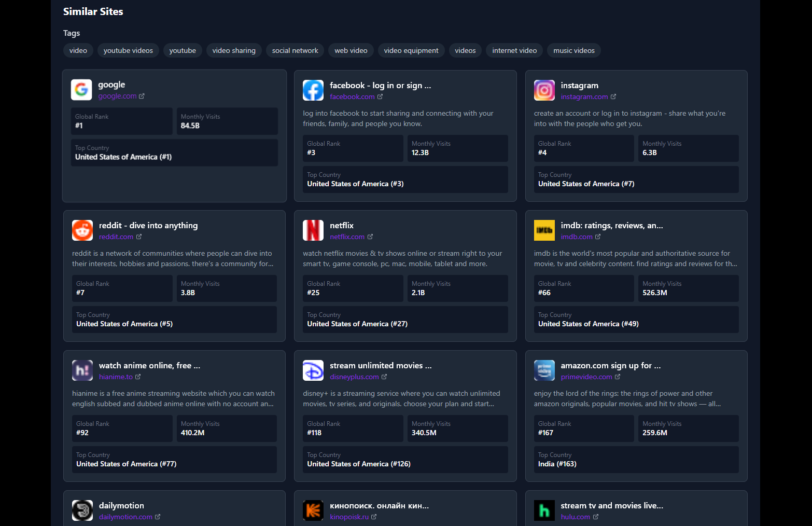Screen dimensions: 812x526
Task: Click Google's Monthly Visits value 84.5B
Action: click(x=190, y=126)
